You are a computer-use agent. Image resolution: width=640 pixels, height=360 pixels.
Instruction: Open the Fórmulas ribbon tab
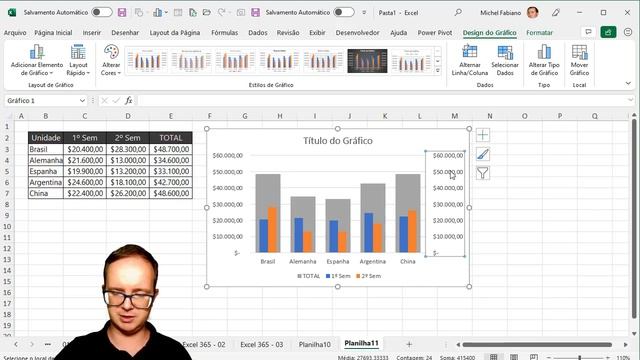tap(224, 33)
